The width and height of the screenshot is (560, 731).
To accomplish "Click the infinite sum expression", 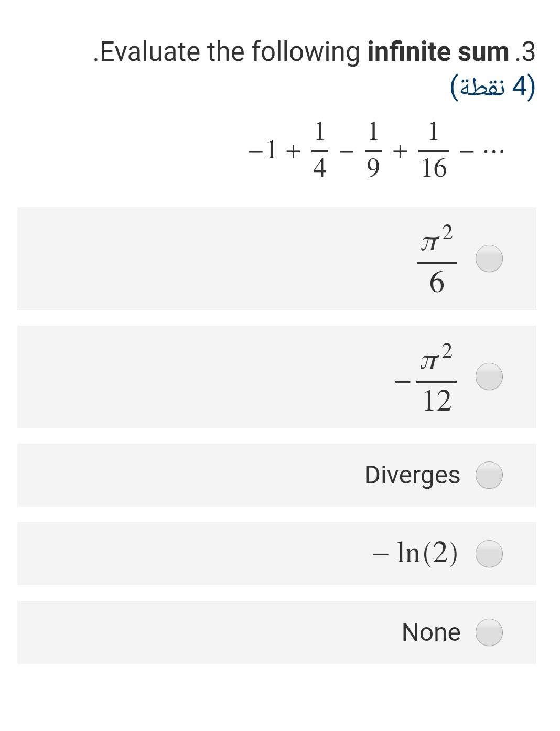I will pyautogui.click(x=375, y=149).
